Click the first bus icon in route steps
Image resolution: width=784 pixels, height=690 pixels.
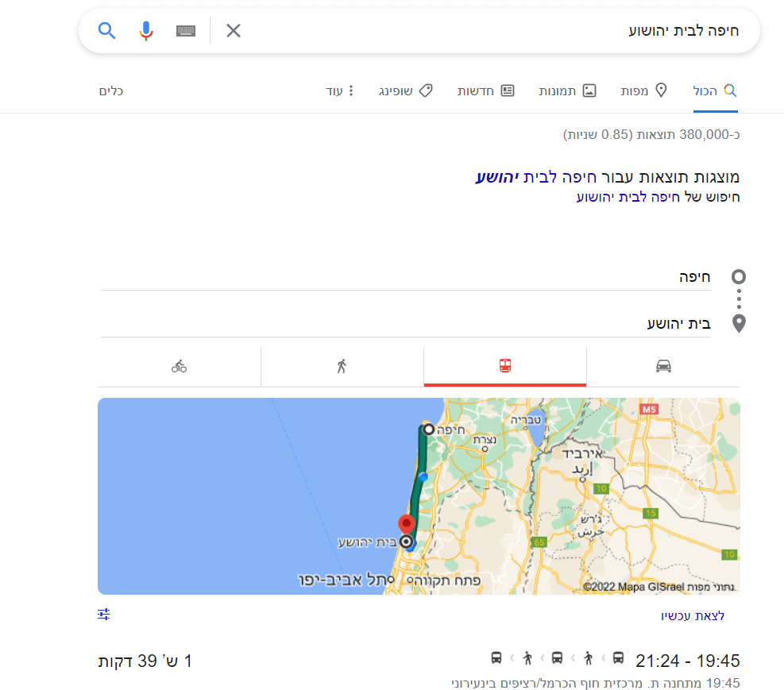(x=618, y=658)
